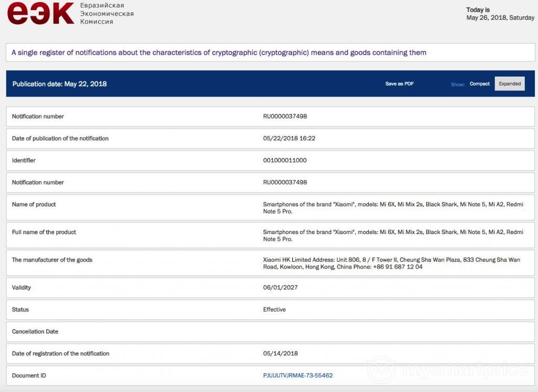The width and height of the screenshot is (538, 392).
Task: Click Publication date: May 22, 2018
Action: [60, 84]
